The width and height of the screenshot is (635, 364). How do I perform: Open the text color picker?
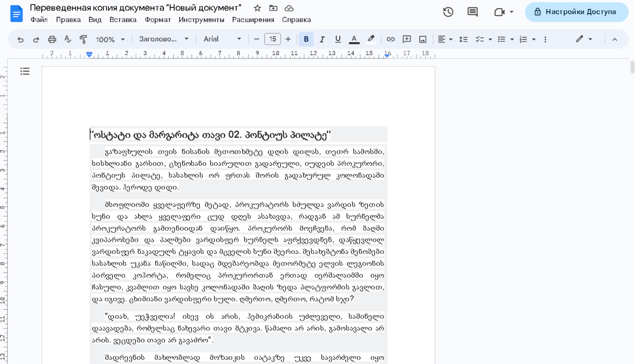[354, 39]
